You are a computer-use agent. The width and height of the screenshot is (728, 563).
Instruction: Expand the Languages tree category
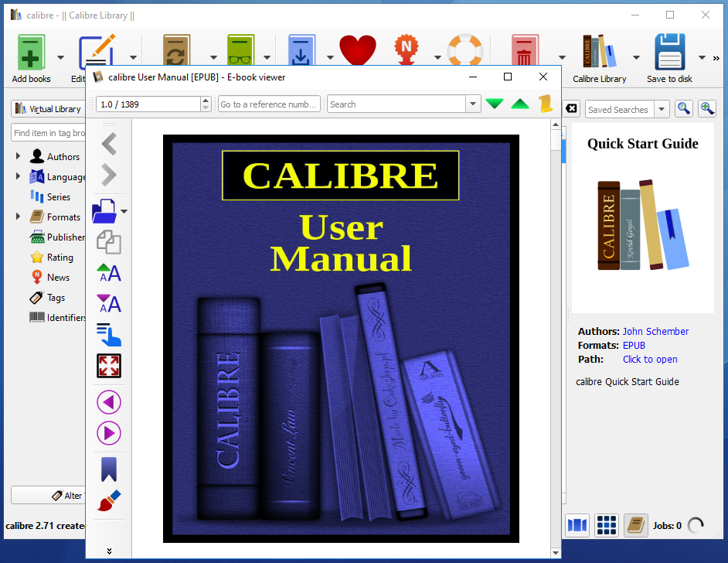(18, 176)
